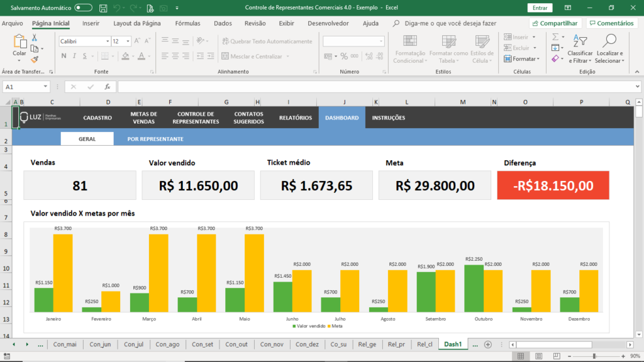The width and height of the screenshot is (644, 362).
Task: Open the Cor da Fonte color dropdown arrow
Action: click(148, 56)
